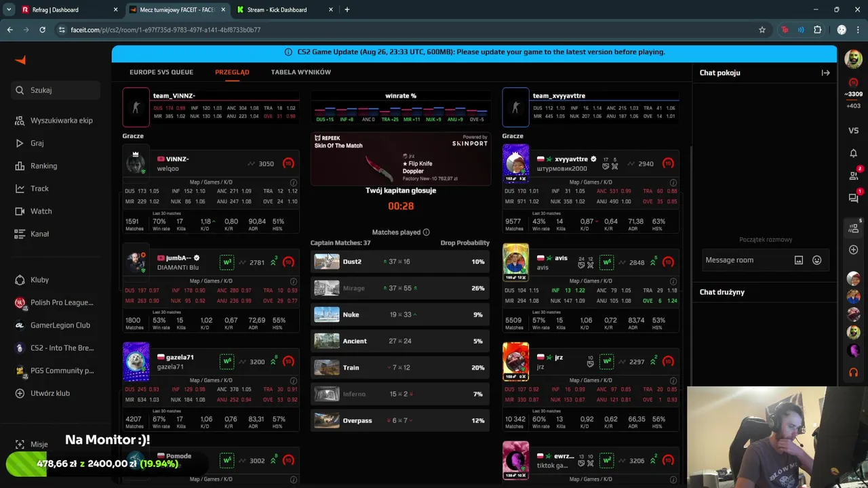Viewport: 868px width, 488px height.
Task: Click the CS2 Game Update info banner
Action: [475, 52]
